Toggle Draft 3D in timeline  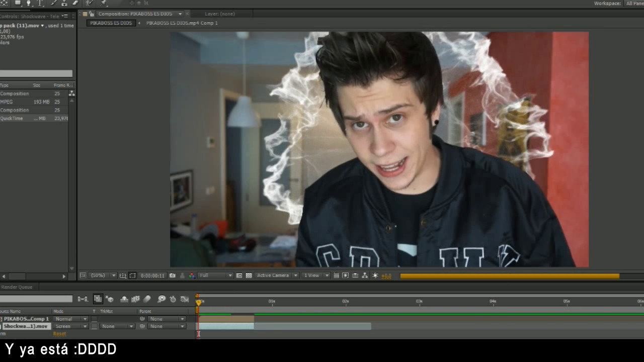point(109,299)
